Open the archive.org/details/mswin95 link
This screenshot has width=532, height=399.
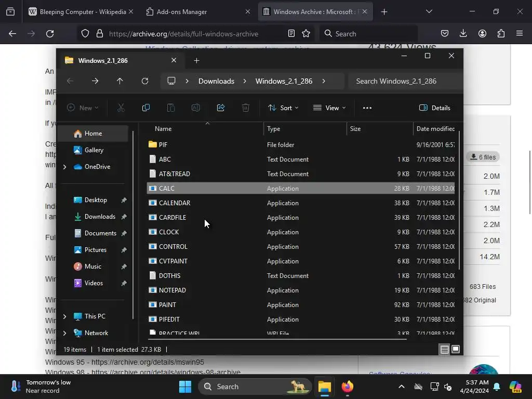coord(148,362)
